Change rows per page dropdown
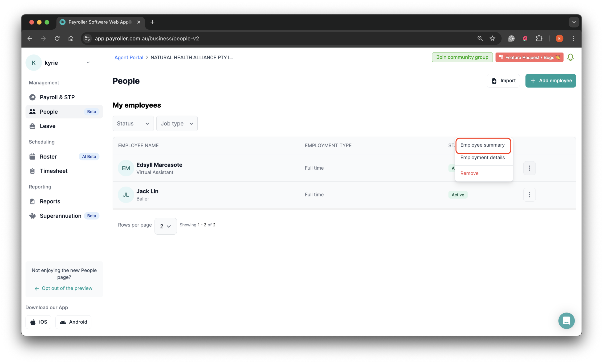The width and height of the screenshot is (603, 364). tap(165, 226)
